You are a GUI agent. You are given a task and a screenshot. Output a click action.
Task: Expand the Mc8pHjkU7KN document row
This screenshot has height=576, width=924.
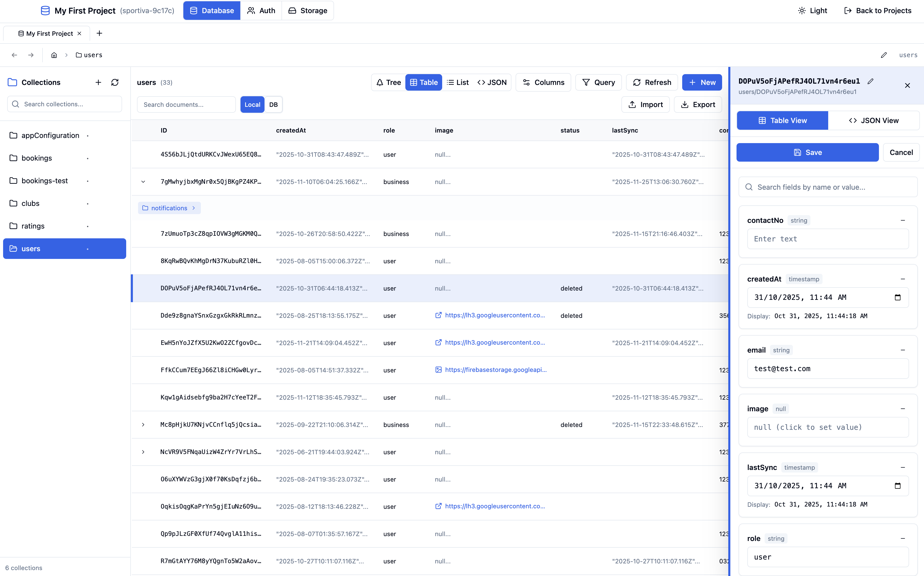pyautogui.click(x=143, y=425)
